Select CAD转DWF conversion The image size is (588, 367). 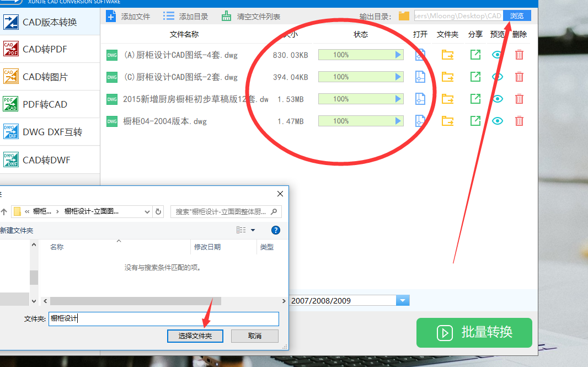(x=50, y=160)
